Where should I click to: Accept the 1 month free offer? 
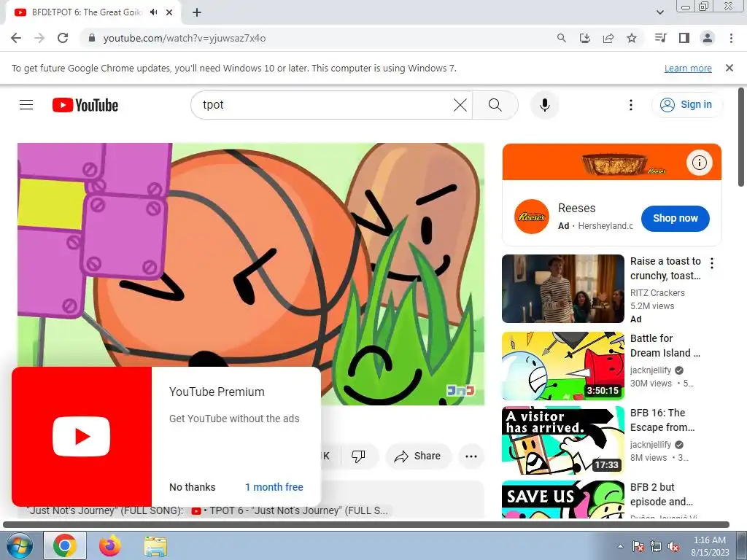click(274, 487)
